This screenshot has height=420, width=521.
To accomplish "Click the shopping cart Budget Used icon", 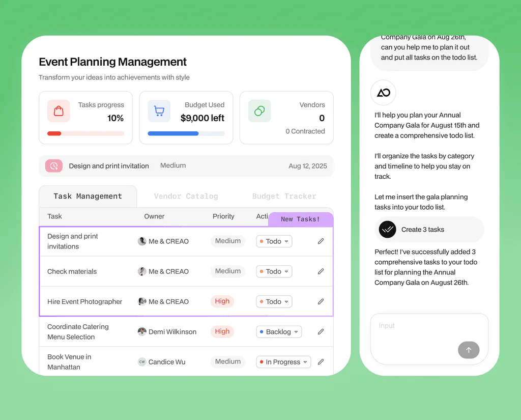I will tap(159, 111).
